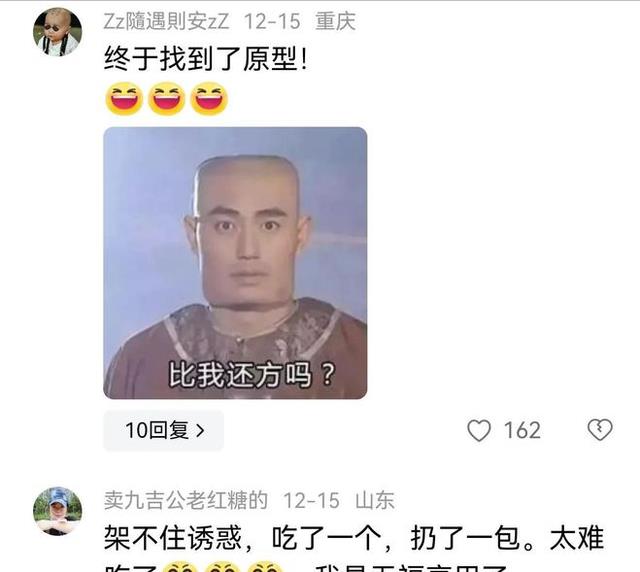Expand the 10回复 replies
This screenshot has height=572, width=640.
[x=164, y=430]
